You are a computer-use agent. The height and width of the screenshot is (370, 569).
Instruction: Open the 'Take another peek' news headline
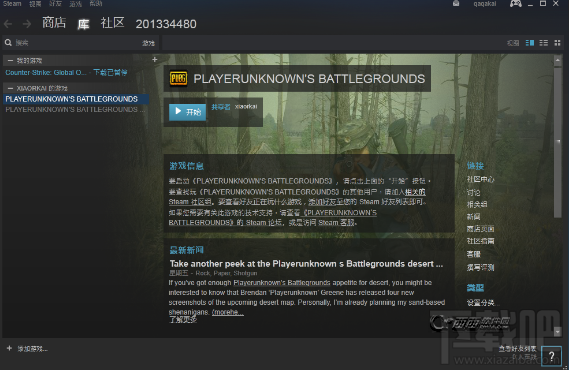point(306,264)
